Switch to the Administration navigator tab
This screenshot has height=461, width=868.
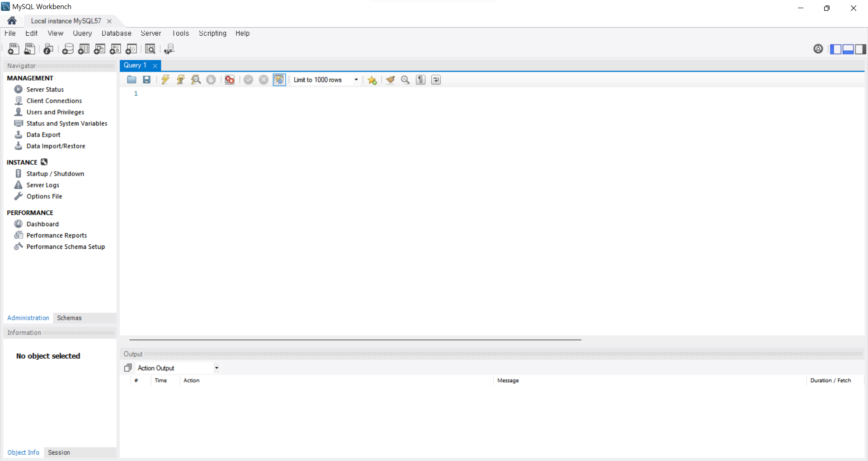(x=28, y=318)
